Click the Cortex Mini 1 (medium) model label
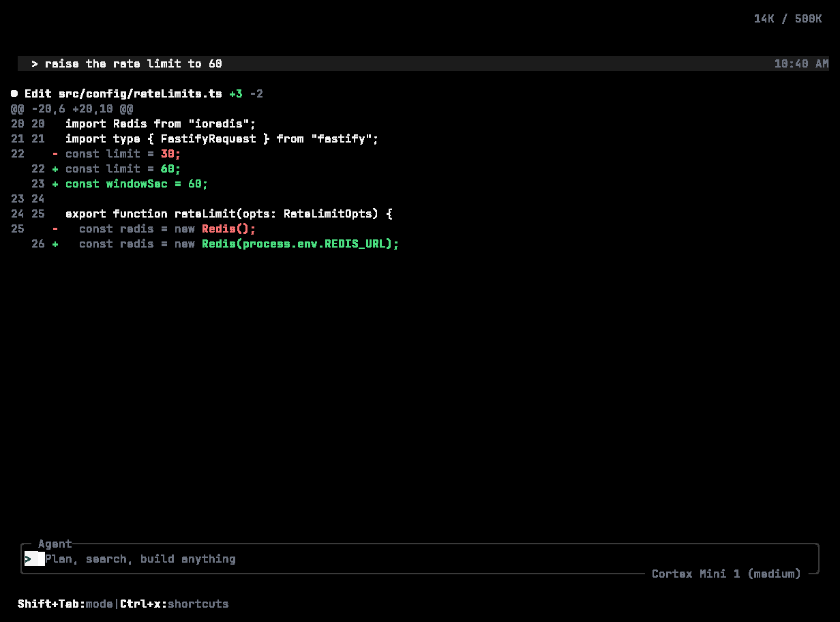 pyautogui.click(x=726, y=574)
